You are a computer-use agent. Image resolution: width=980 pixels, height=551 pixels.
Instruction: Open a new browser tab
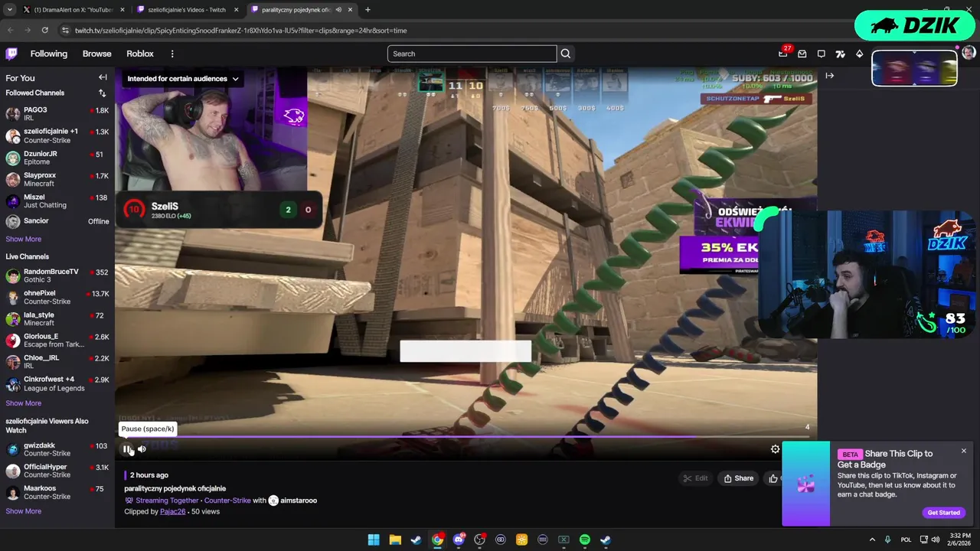click(367, 10)
